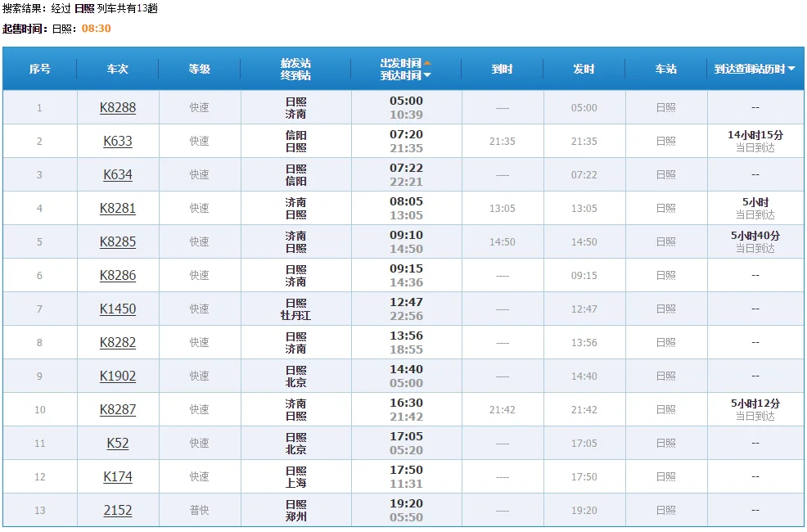Click the descending sort triangle on 到达时间
The height and width of the screenshot is (532, 807).
click(427, 75)
